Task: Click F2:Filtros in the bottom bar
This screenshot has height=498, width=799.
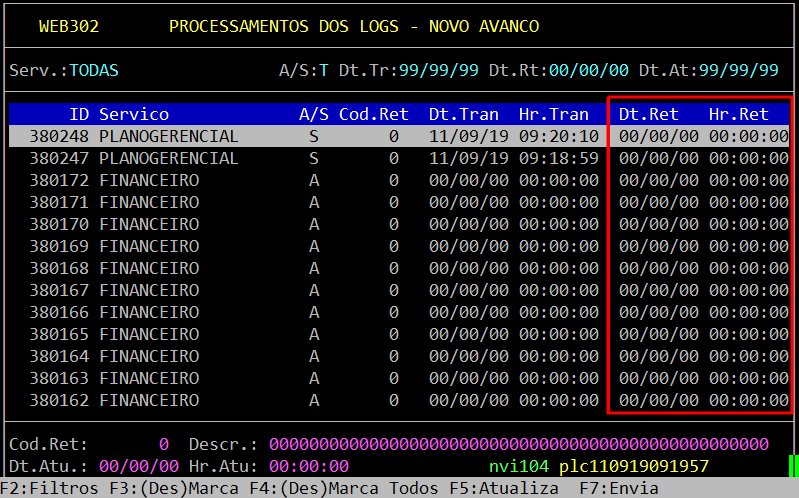Action: coord(49,488)
